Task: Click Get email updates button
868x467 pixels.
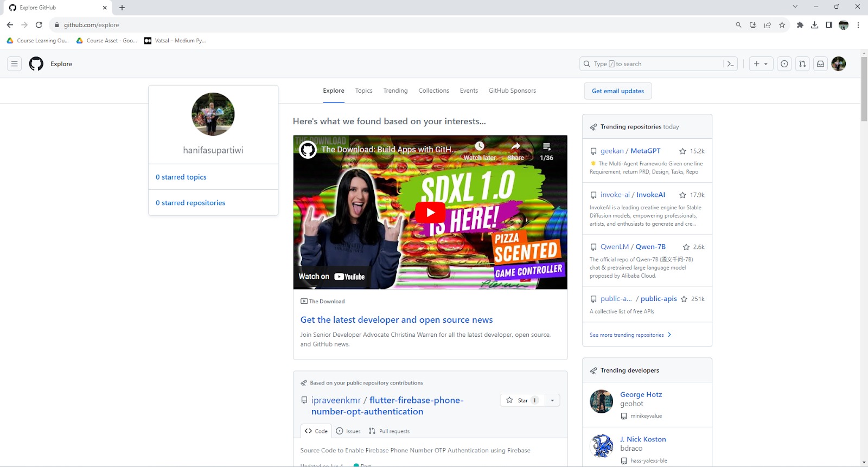Action: point(618,91)
